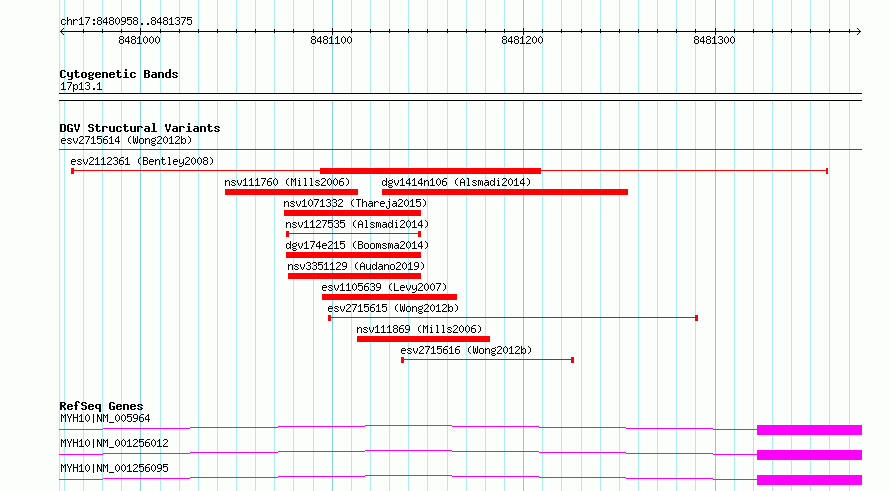This screenshot has height=491, width=890.
Task: Click the 8481200 ruler coordinate
Action: (522, 40)
